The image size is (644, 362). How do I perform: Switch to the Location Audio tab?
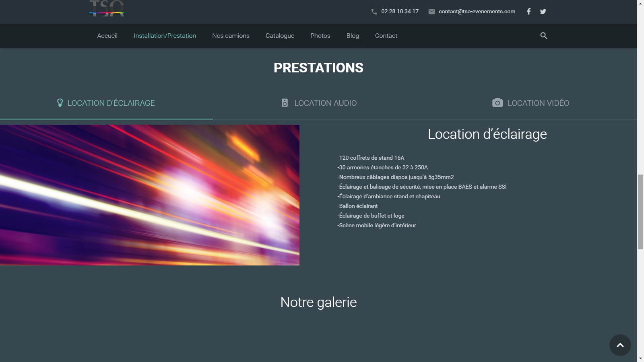(x=325, y=103)
